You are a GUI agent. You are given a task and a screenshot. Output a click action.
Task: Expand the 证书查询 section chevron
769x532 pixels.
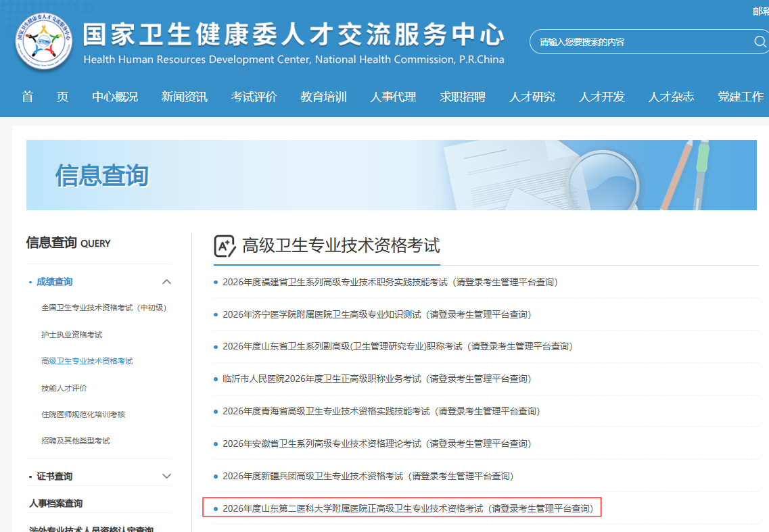pyautogui.click(x=167, y=476)
